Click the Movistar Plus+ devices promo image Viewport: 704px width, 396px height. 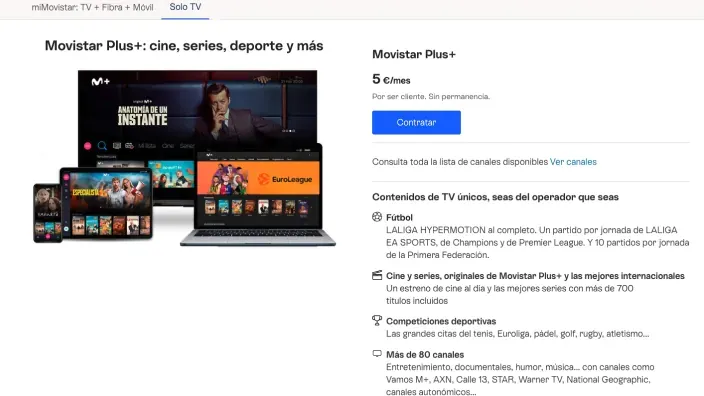185,158
